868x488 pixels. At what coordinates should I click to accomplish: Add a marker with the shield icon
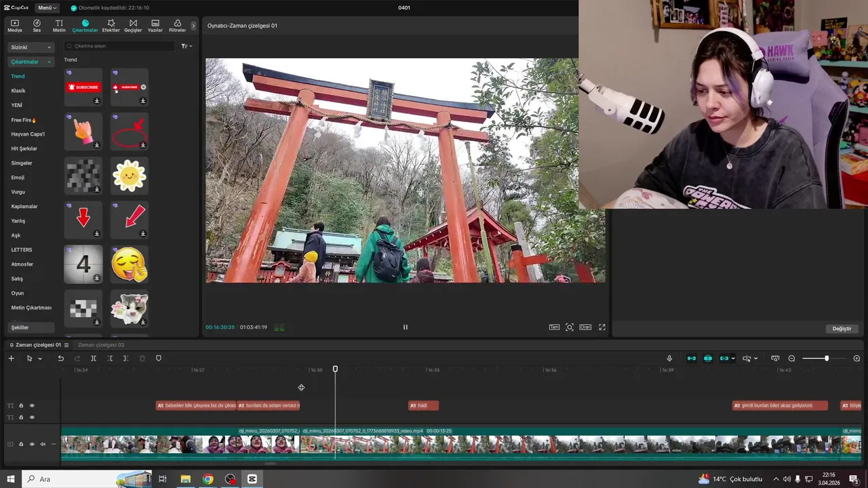pos(159,359)
